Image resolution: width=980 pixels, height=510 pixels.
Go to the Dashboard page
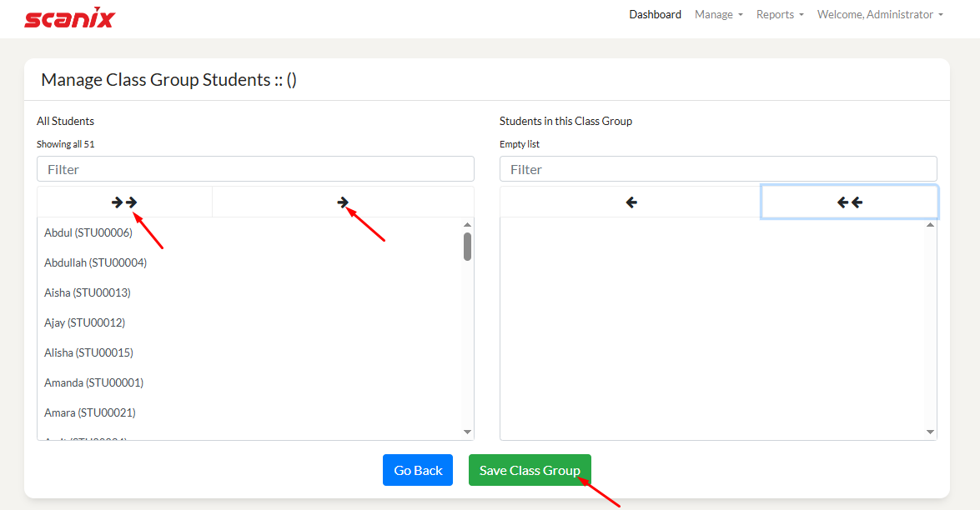pyautogui.click(x=655, y=15)
